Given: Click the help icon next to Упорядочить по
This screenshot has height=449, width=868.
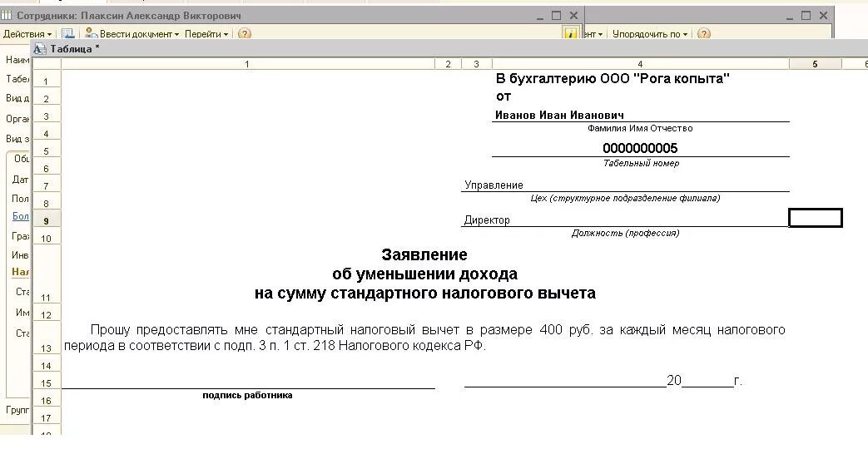Looking at the screenshot, I should click(703, 34).
